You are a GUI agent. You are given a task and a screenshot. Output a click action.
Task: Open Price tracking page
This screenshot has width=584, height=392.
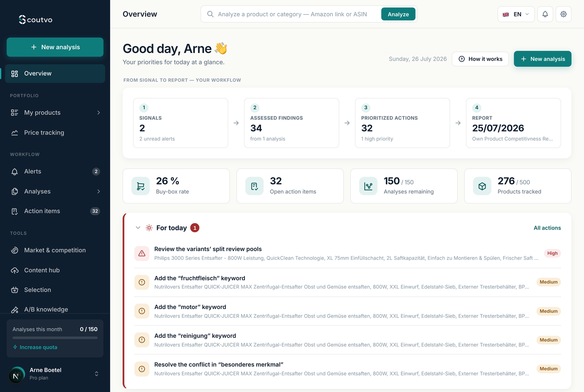[55, 133]
